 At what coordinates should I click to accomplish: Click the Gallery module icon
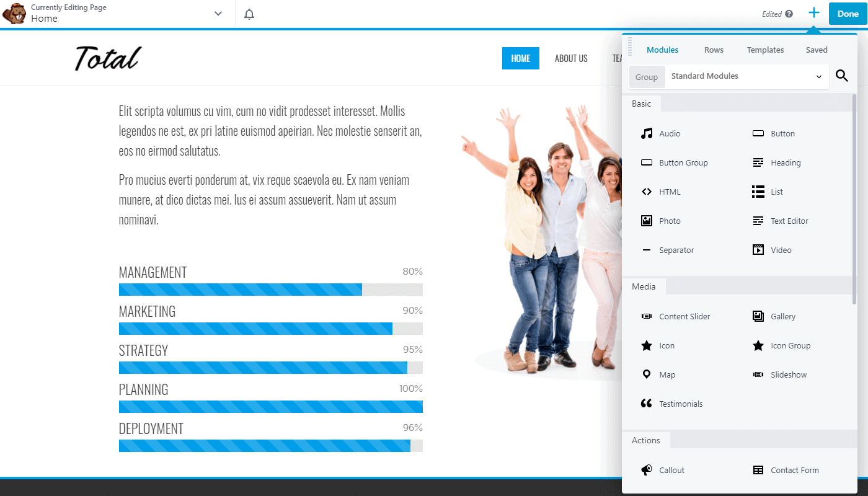(758, 316)
